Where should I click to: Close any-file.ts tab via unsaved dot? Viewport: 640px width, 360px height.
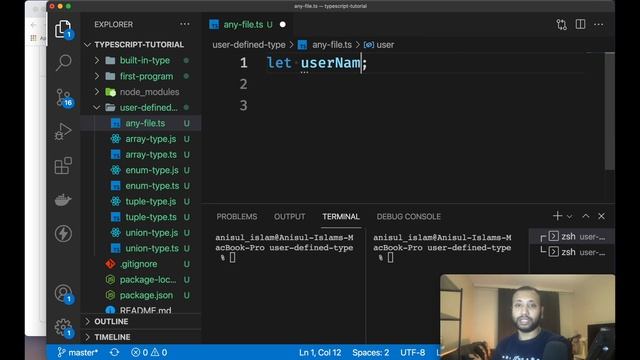coord(282,24)
